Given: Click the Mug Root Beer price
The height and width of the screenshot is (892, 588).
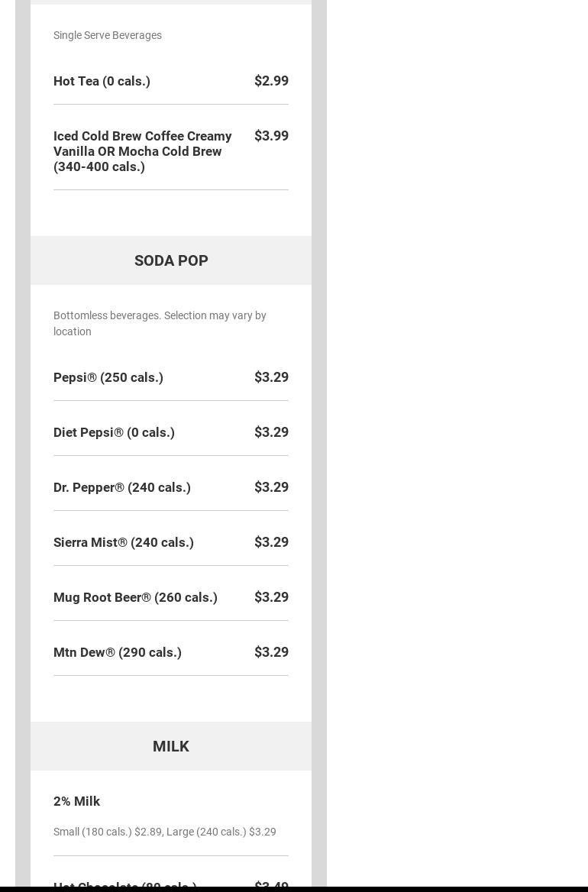Looking at the screenshot, I should tap(271, 597).
